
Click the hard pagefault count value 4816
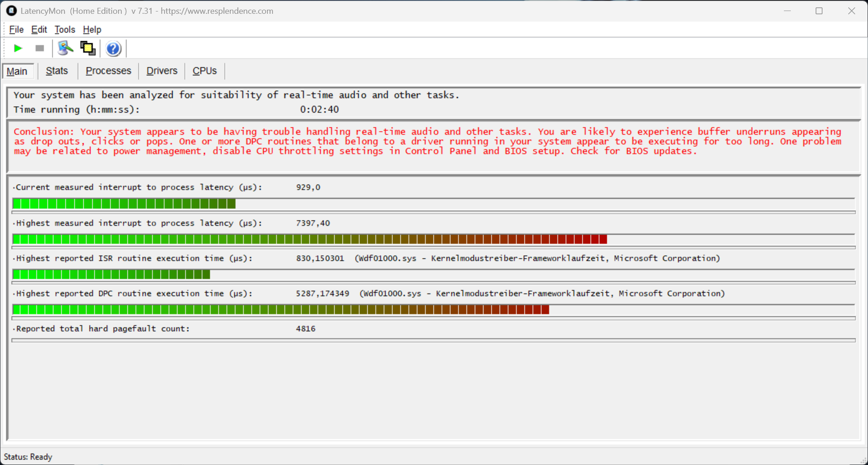[x=306, y=329]
